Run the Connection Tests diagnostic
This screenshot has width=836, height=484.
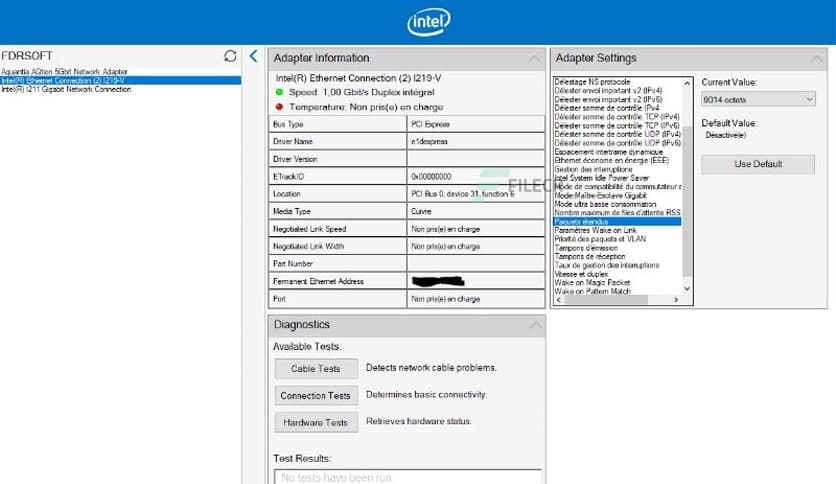tap(316, 396)
